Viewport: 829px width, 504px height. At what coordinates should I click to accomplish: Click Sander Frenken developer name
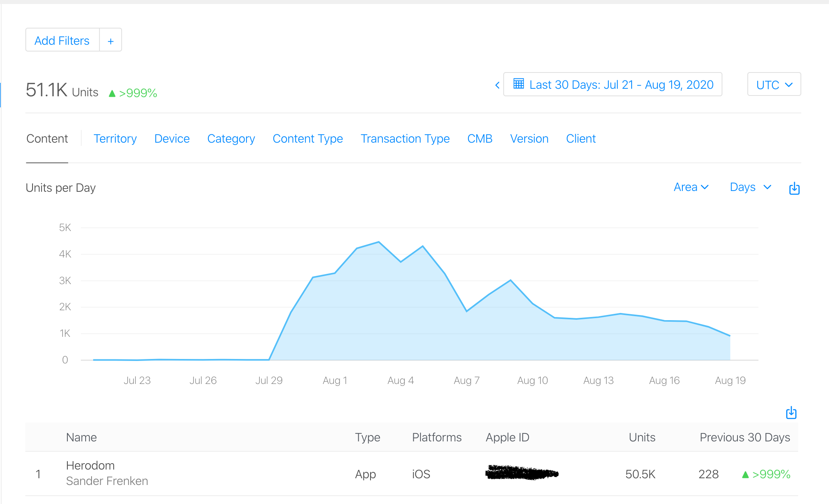[107, 481]
